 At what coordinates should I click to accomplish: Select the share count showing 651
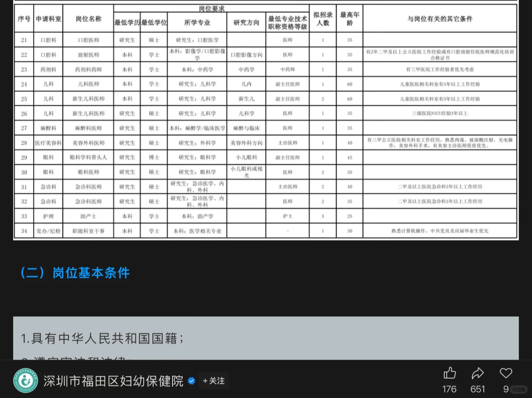(x=478, y=389)
